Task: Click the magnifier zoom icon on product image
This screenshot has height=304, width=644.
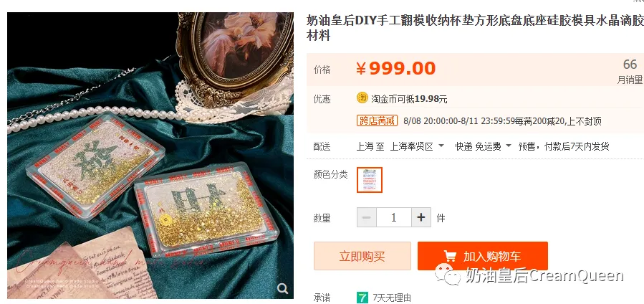Action: coord(282,288)
